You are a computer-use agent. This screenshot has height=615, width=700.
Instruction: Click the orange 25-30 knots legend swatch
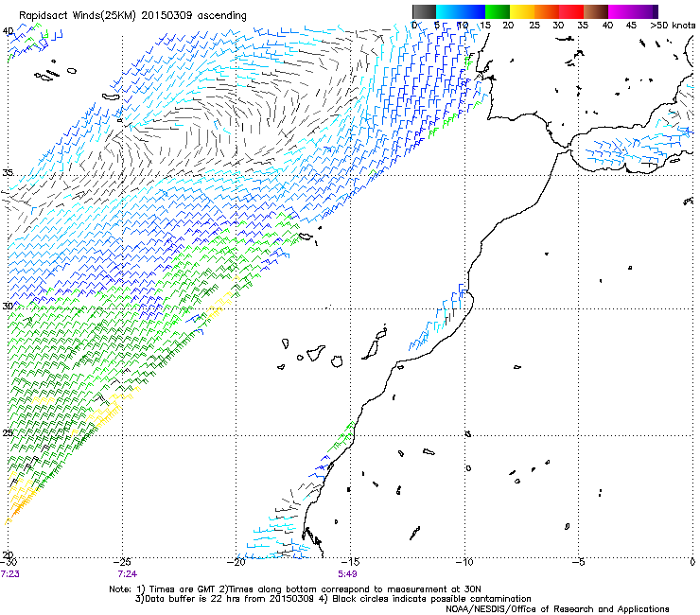click(547, 11)
